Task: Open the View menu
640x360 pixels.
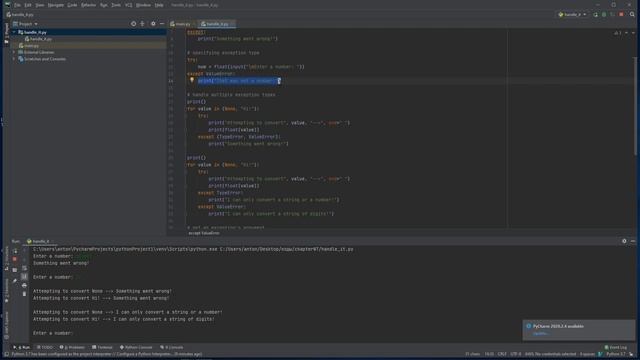Action: [x=40, y=5]
